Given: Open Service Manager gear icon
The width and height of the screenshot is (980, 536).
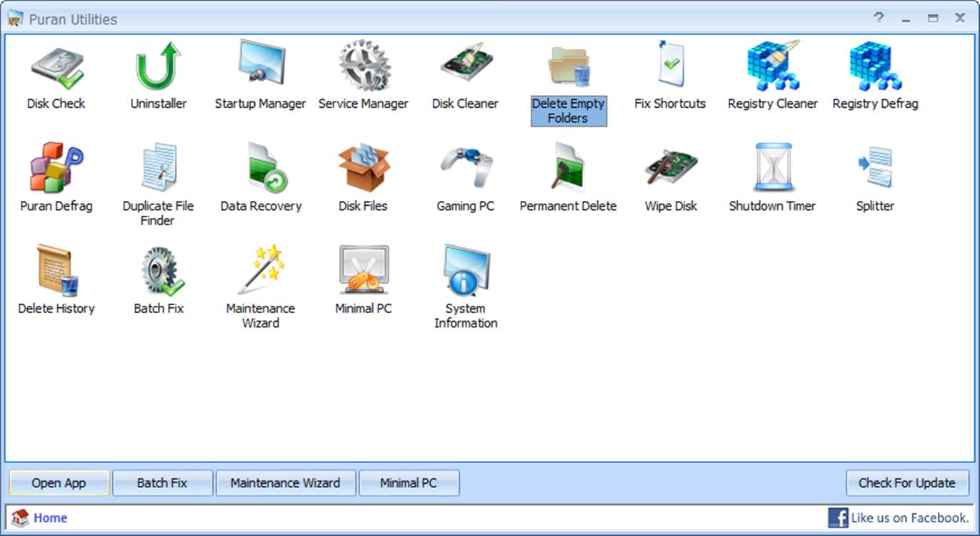Looking at the screenshot, I should [364, 65].
